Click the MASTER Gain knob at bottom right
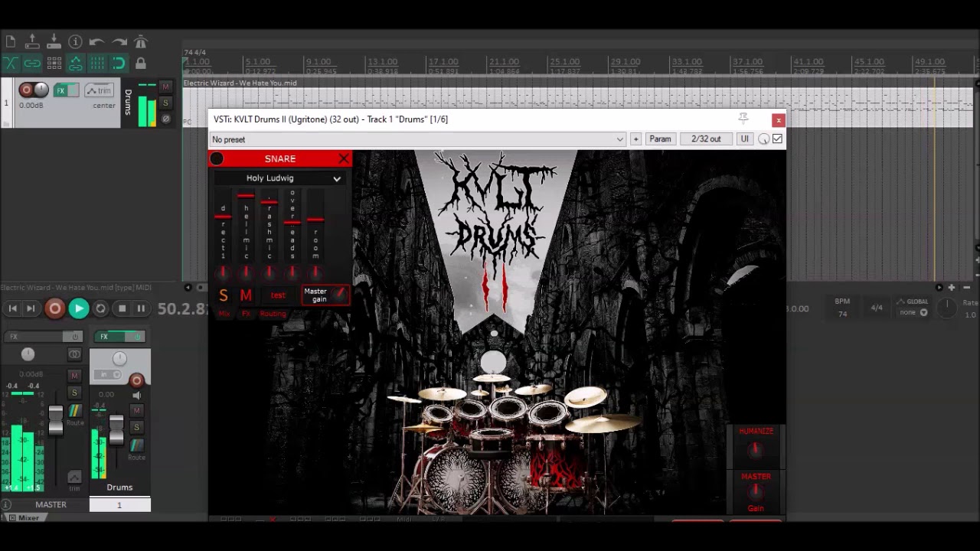This screenshot has height=551, width=980. pyautogui.click(x=756, y=491)
